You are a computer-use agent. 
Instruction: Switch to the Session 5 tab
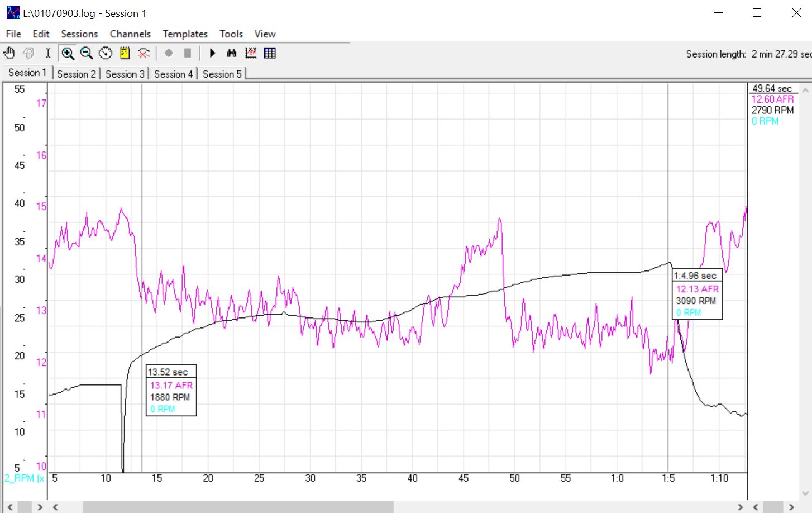[x=222, y=74]
